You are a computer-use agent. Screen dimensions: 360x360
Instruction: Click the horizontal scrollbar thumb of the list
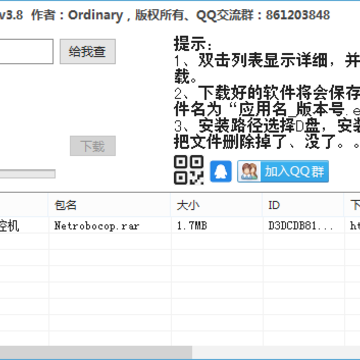96,352
